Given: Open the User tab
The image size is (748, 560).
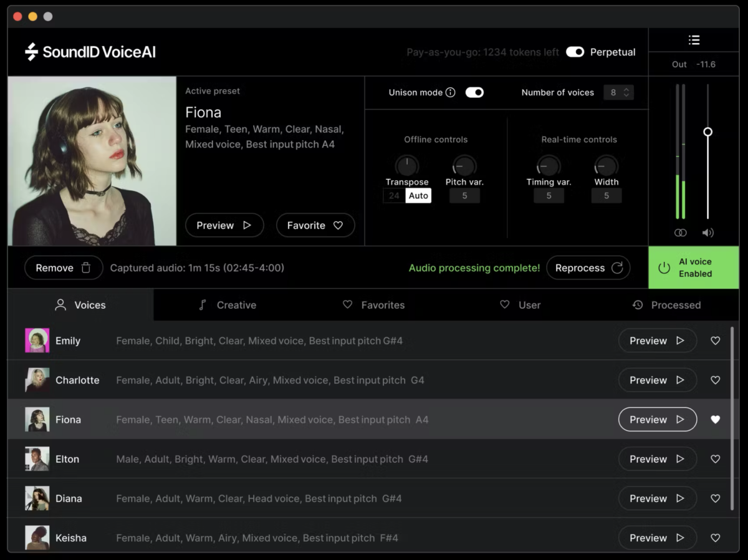Looking at the screenshot, I should point(520,305).
